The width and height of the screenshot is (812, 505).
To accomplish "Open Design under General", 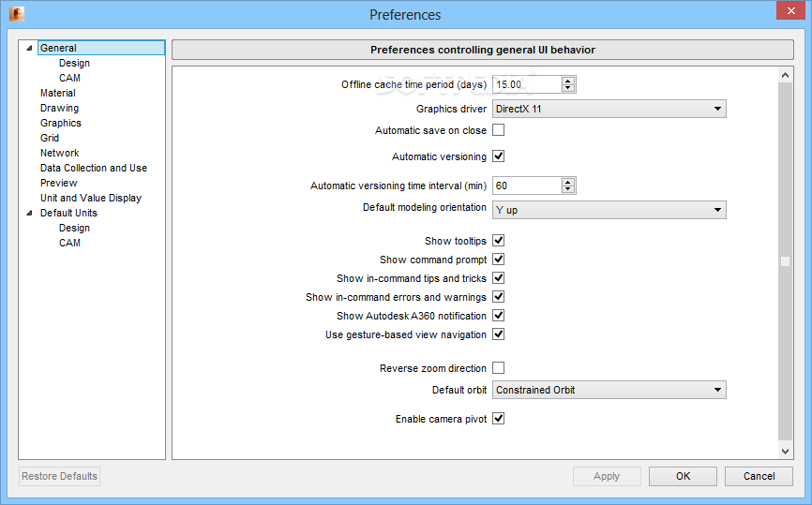I will coord(74,63).
